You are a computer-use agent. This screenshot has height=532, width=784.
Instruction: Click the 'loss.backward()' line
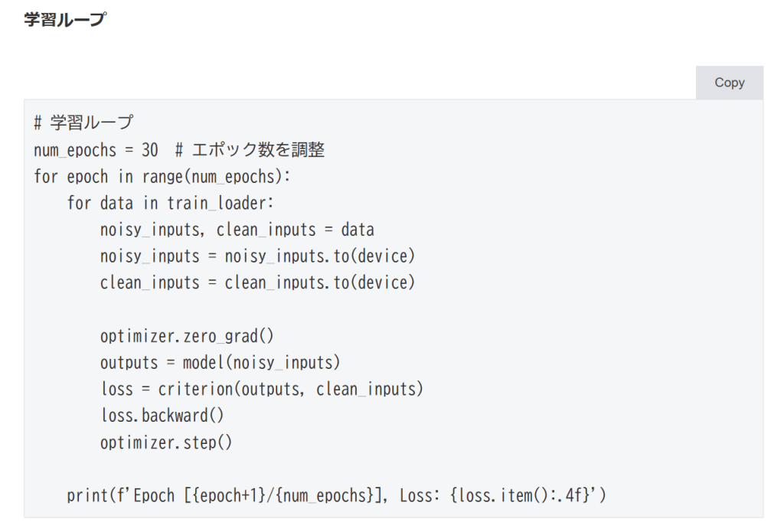pos(162,416)
